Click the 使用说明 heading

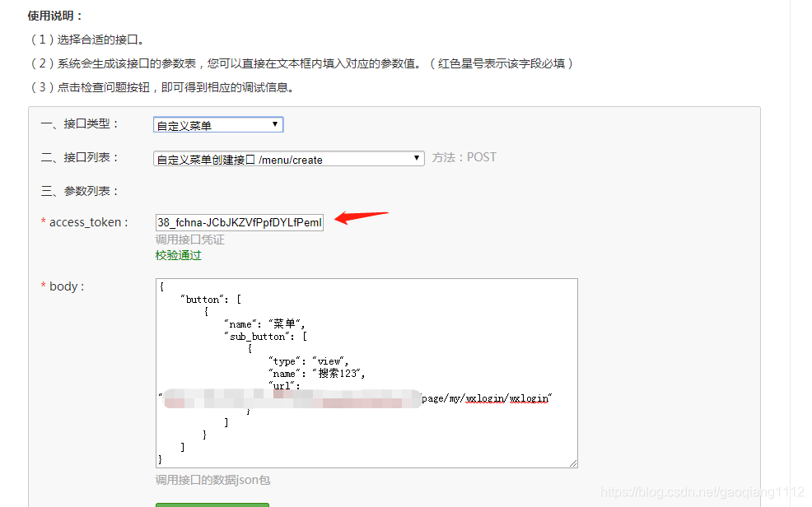55,16
